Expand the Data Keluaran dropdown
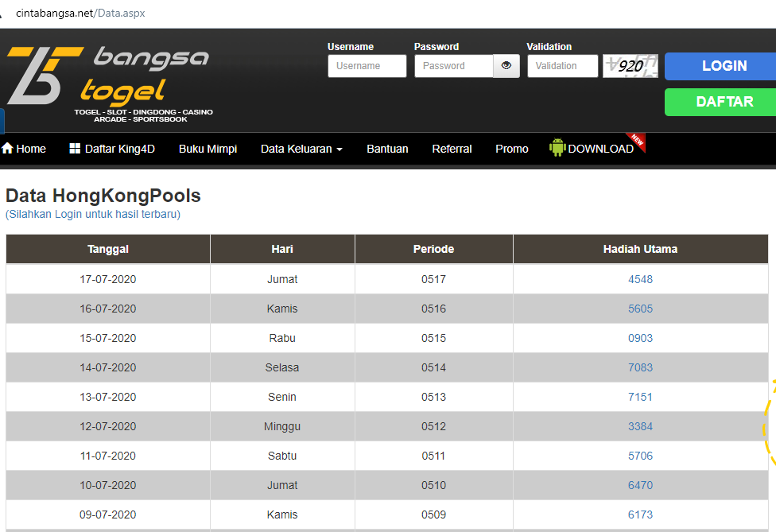Screen dimensions: 776x532 click(301, 149)
